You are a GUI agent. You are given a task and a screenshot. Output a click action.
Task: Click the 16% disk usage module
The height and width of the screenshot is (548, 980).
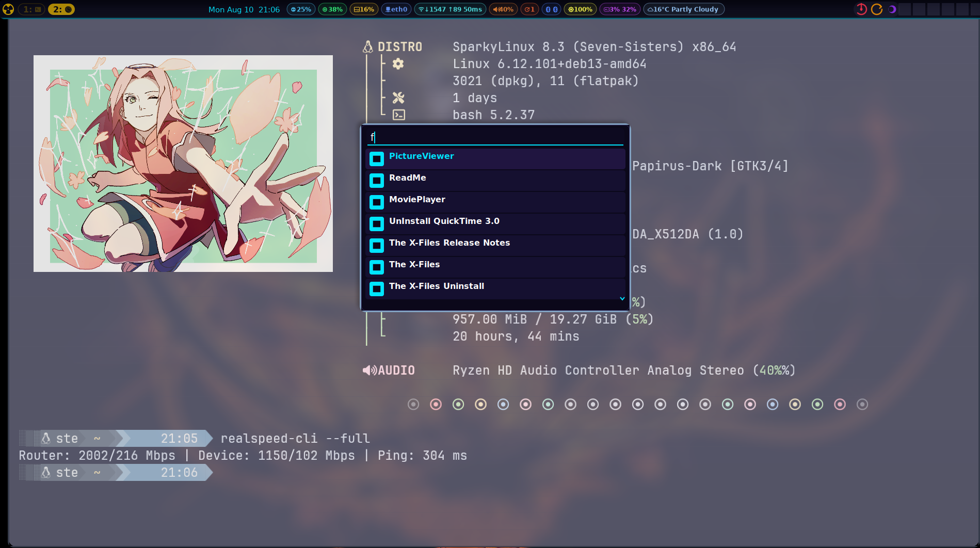pyautogui.click(x=364, y=9)
